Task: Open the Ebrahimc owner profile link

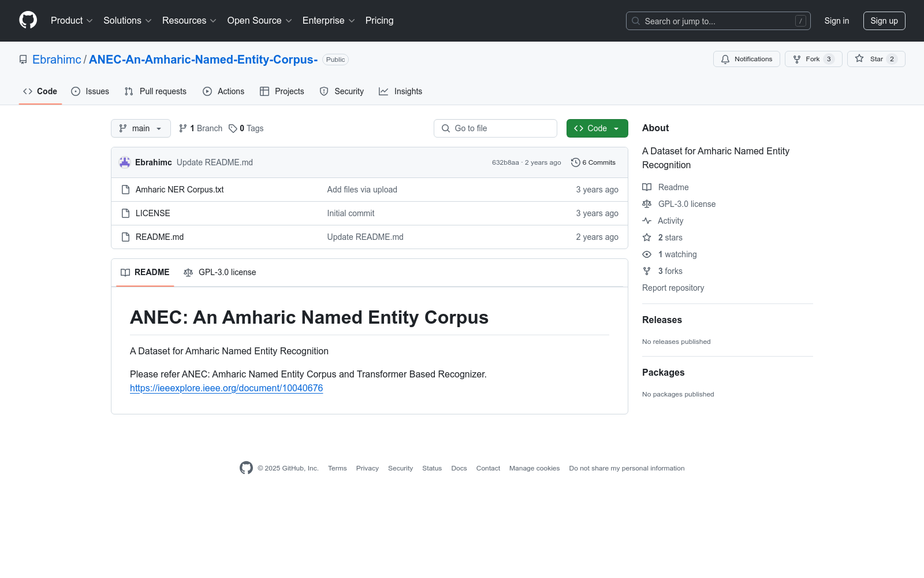Action: point(57,60)
